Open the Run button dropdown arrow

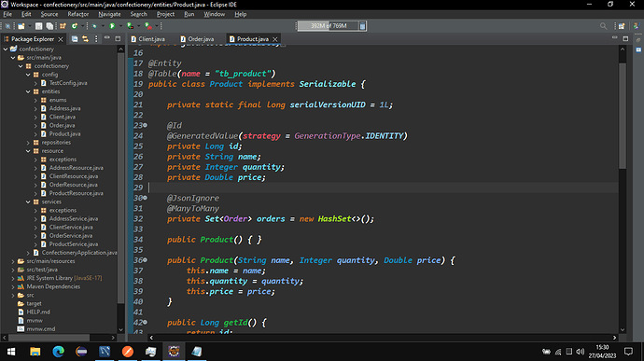[x=120, y=26]
